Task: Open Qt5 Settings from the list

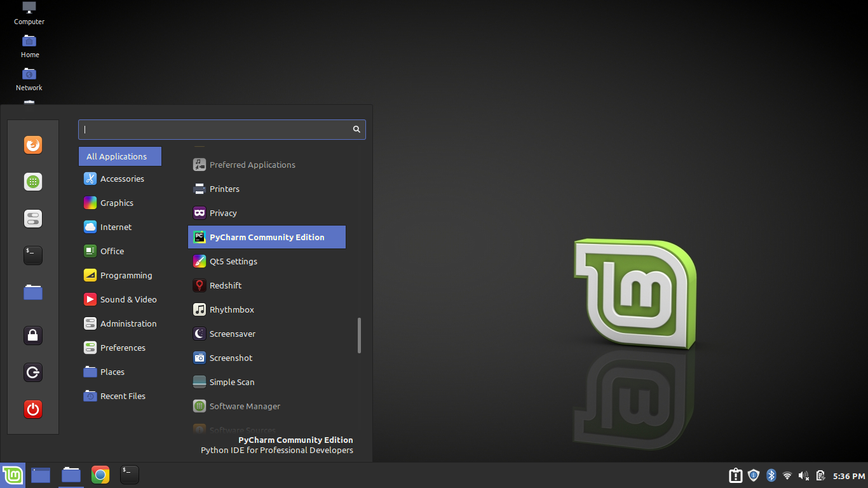Action: point(267,262)
